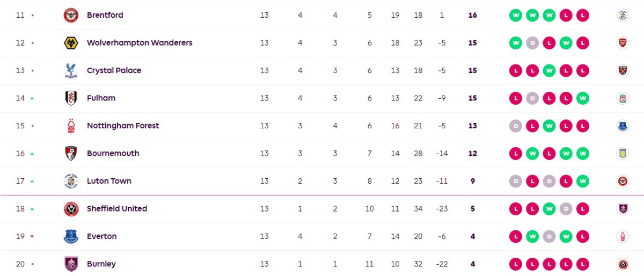Click the Brentford club crest
This screenshot has height=276, width=644.
(x=71, y=16)
